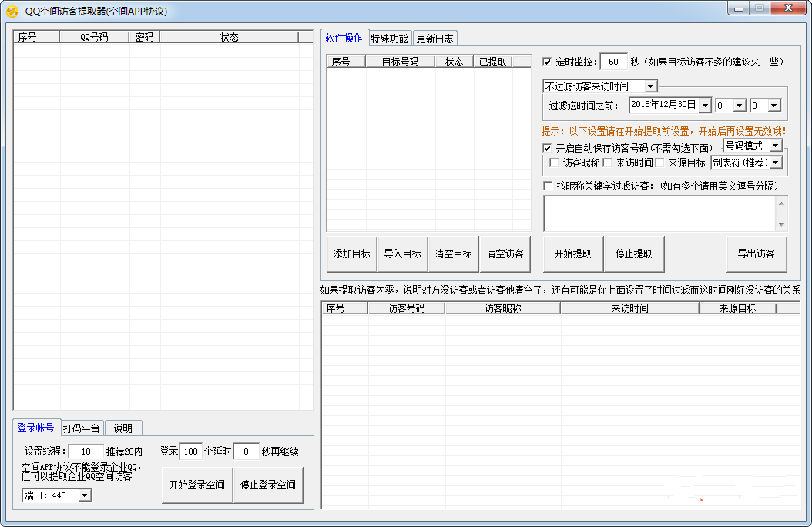Check 按昵称关键字过滤访客 option
This screenshot has width=812, height=527.
point(548,186)
